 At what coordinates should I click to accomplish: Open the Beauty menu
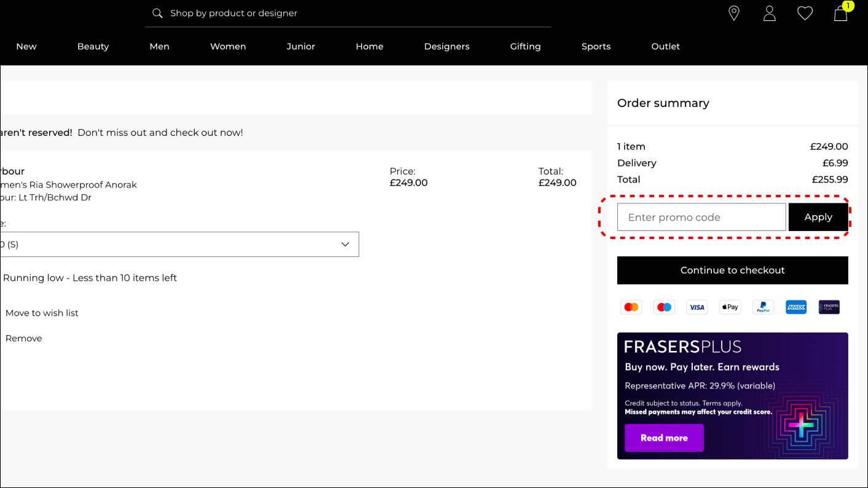pyautogui.click(x=93, y=46)
